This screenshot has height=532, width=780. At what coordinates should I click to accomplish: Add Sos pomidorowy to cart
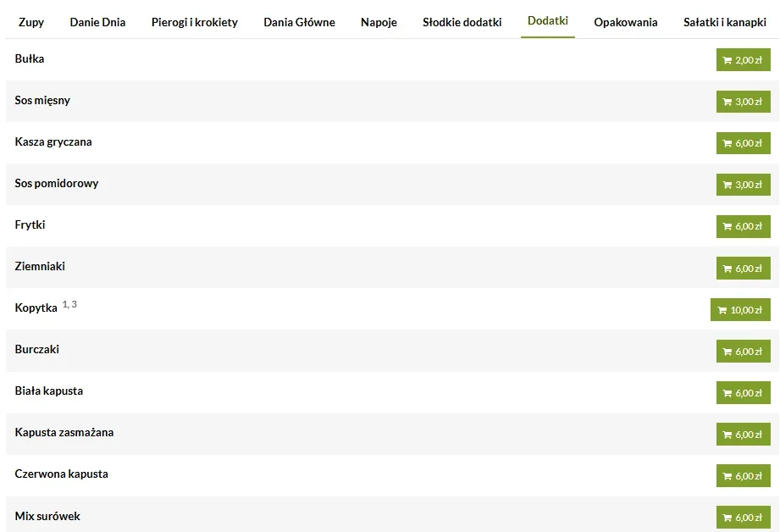pyautogui.click(x=743, y=185)
